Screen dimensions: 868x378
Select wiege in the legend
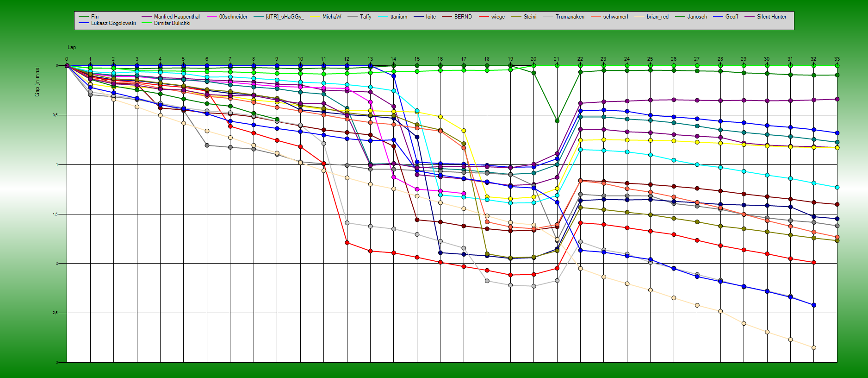(x=498, y=17)
